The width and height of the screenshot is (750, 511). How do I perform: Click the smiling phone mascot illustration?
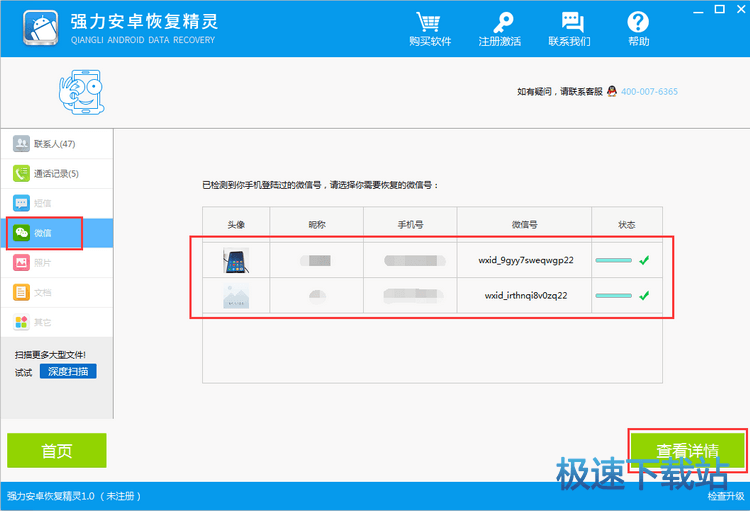tap(81, 92)
